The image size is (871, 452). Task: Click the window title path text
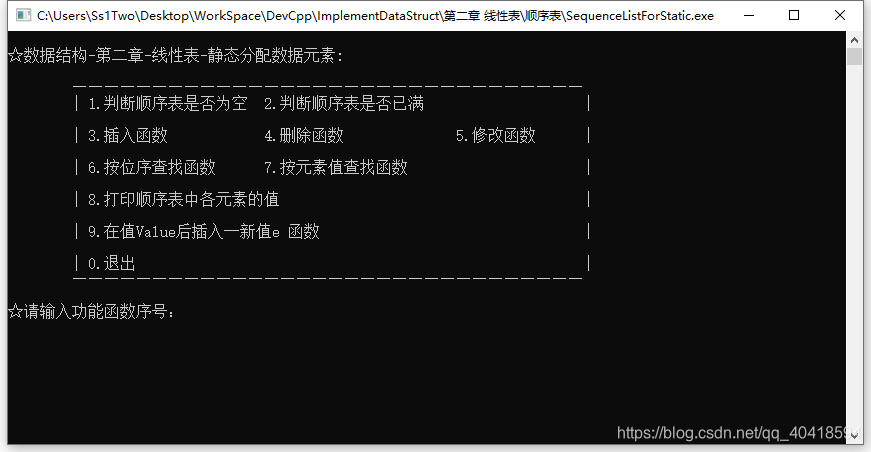(376, 16)
